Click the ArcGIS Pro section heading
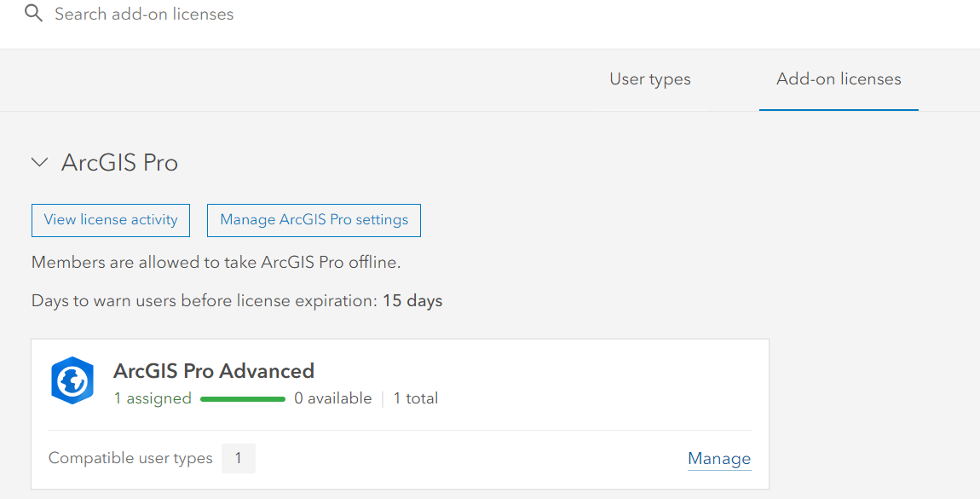The image size is (980, 499). click(119, 162)
